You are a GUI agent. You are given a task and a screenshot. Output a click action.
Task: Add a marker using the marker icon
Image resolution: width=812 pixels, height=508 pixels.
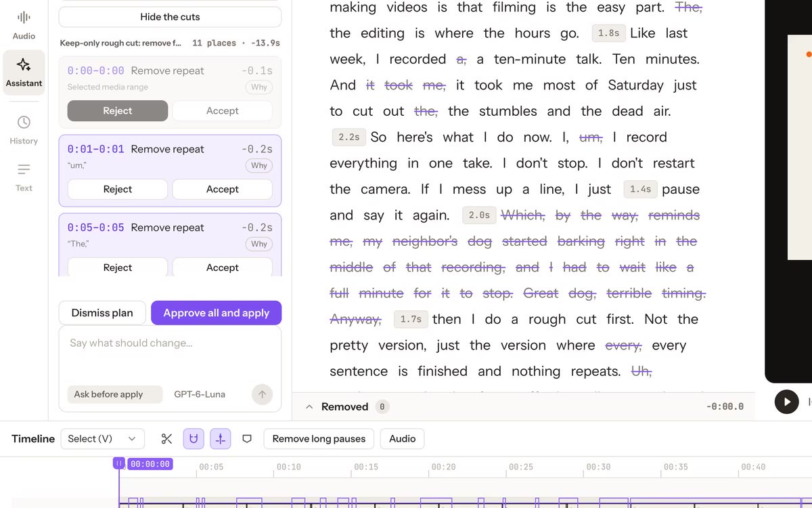tap(247, 439)
